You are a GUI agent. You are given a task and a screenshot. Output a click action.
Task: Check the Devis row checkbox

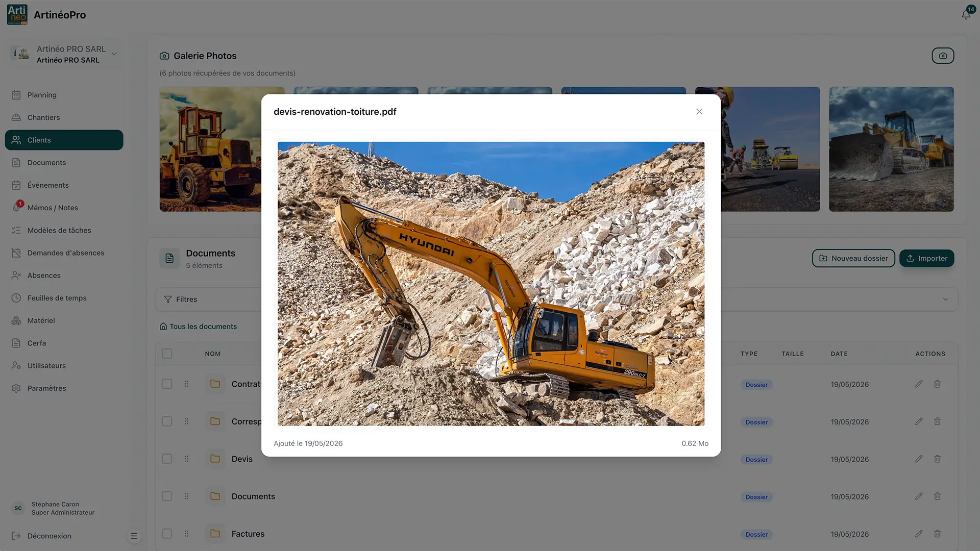167,459
